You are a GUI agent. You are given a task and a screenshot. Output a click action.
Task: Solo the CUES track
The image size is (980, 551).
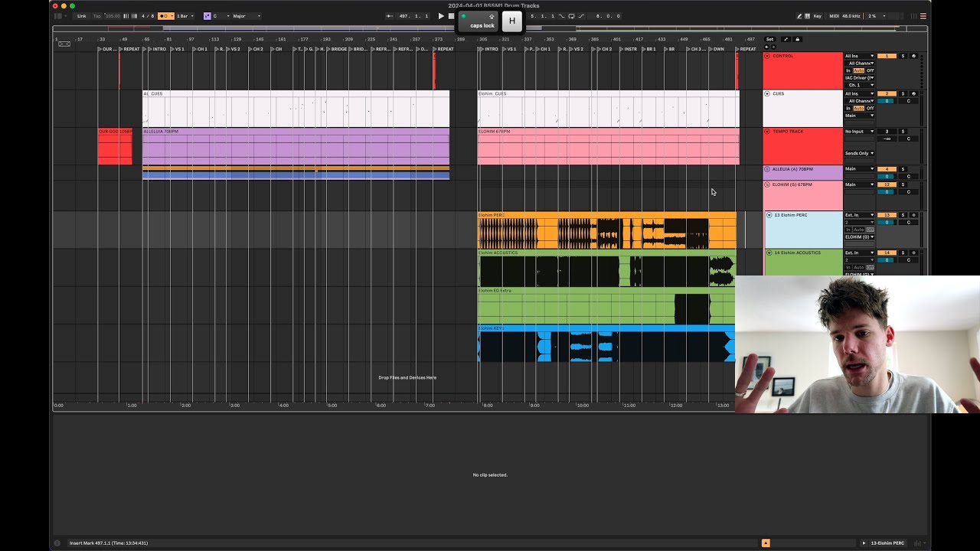pyautogui.click(x=903, y=93)
